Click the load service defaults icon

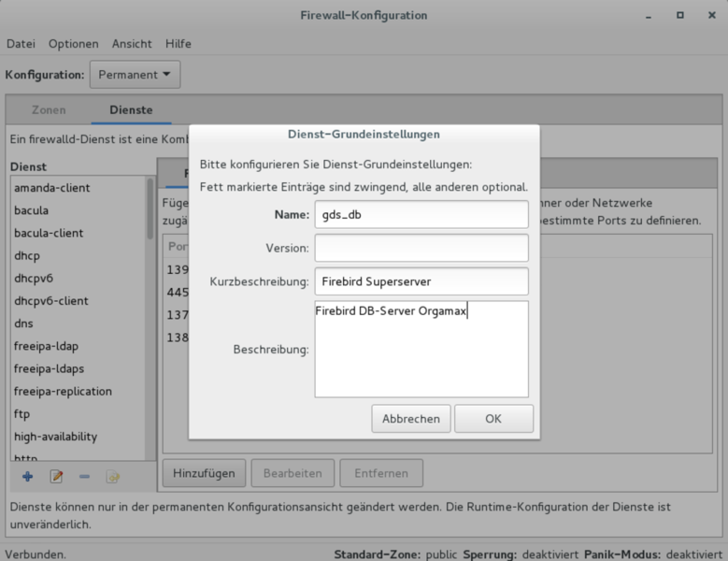click(x=112, y=477)
